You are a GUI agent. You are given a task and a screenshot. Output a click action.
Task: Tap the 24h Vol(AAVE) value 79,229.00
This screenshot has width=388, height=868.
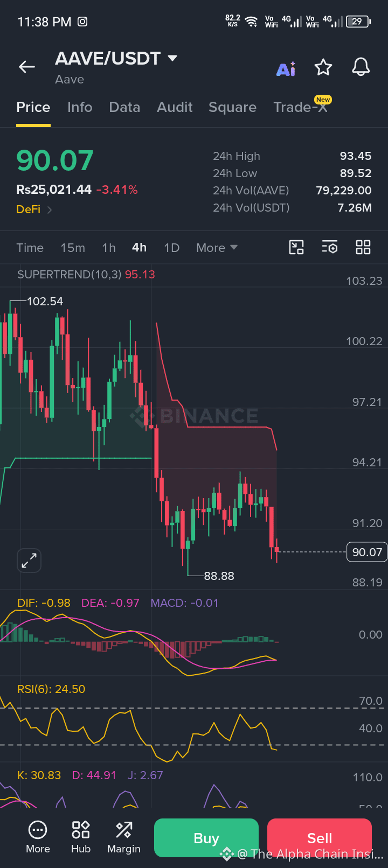click(344, 191)
